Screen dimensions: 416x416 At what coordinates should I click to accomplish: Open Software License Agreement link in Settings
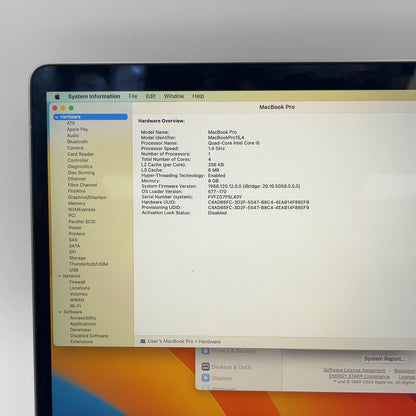tap(354, 370)
